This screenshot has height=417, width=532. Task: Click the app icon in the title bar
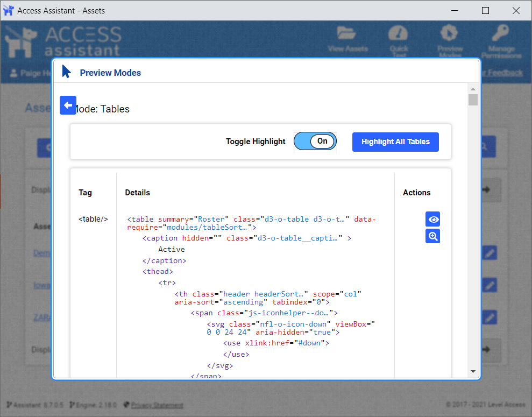tap(9, 11)
